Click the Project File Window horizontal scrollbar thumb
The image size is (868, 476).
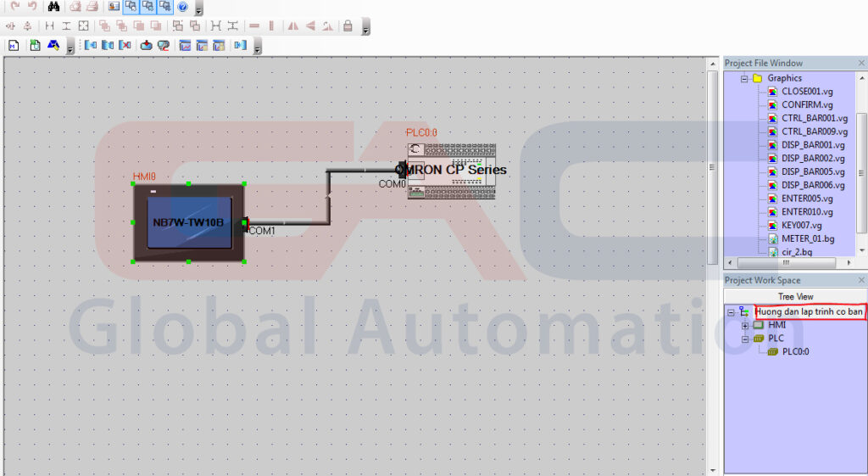pyautogui.click(x=786, y=263)
